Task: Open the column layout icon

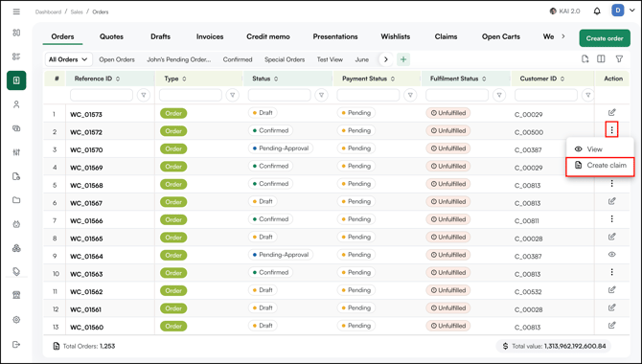Action: point(601,59)
